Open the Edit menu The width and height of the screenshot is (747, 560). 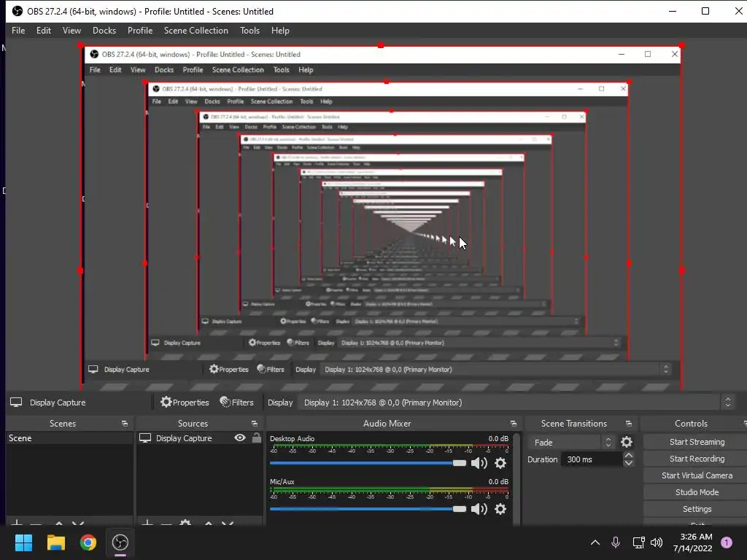(43, 31)
